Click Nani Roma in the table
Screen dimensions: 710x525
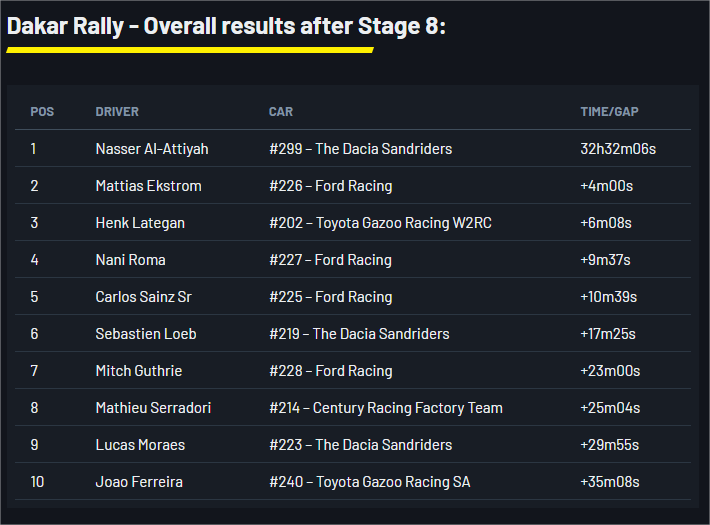(x=130, y=260)
